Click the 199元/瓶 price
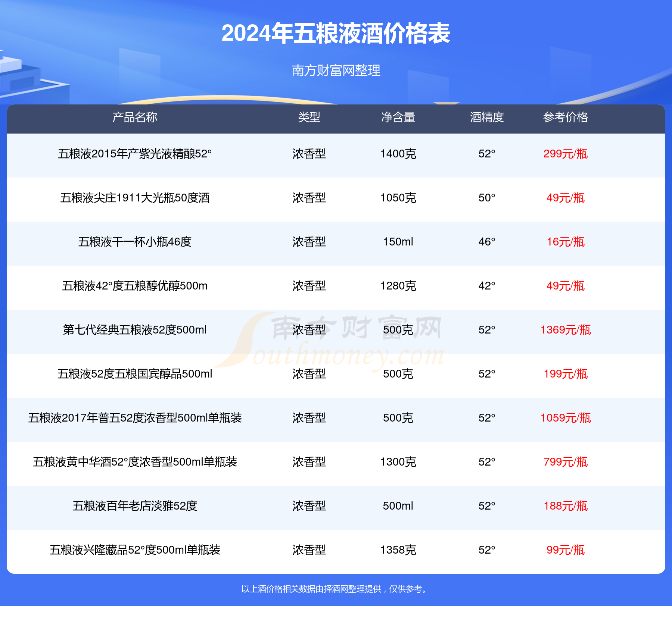Viewport: 672px width, 623px height. click(566, 374)
